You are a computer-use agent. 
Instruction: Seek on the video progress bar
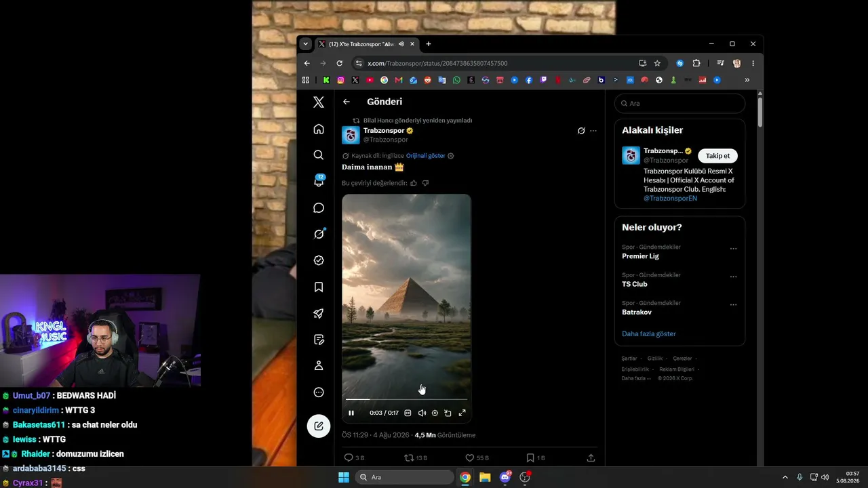coord(406,400)
